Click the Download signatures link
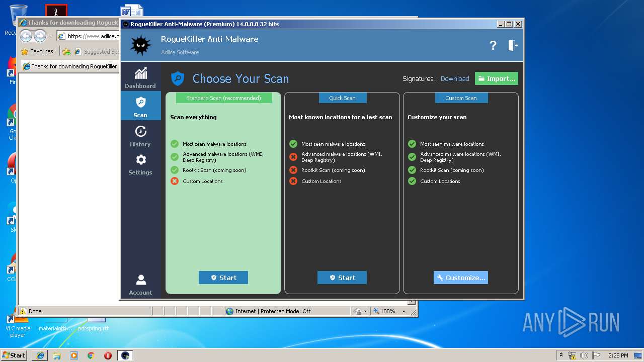 click(455, 79)
